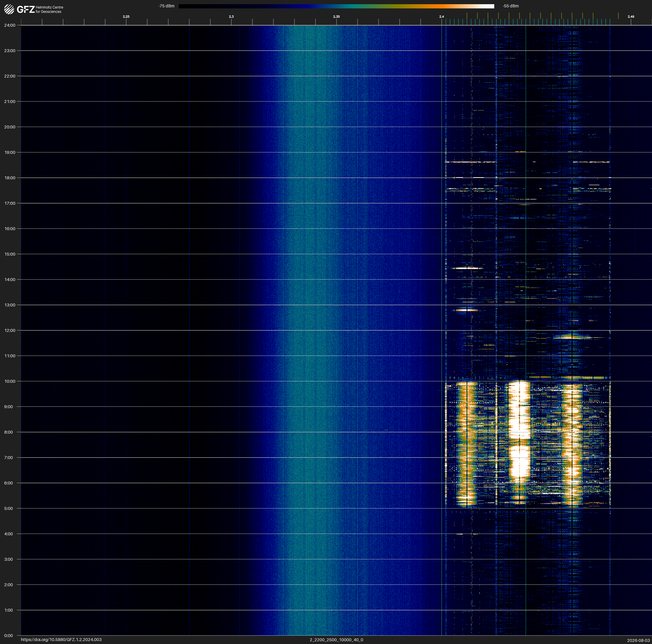
Task: Click the 2_2200_2500_10000_40_0 file identifier
Action: pos(337,640)
